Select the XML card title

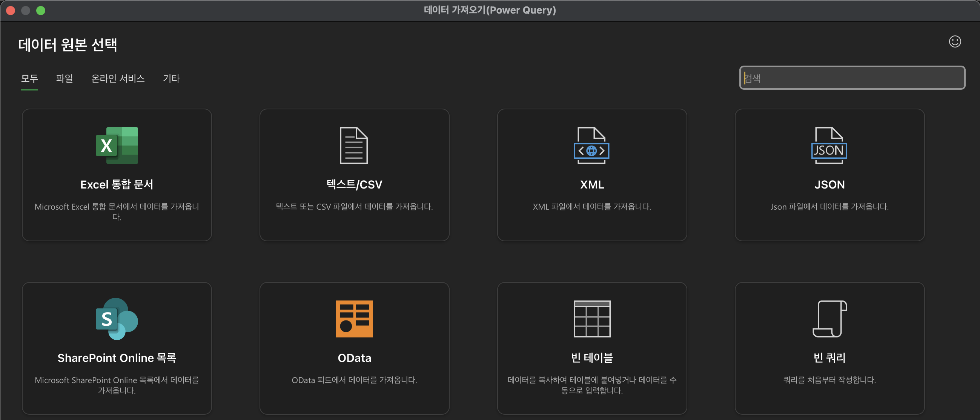tap(592, 185)
